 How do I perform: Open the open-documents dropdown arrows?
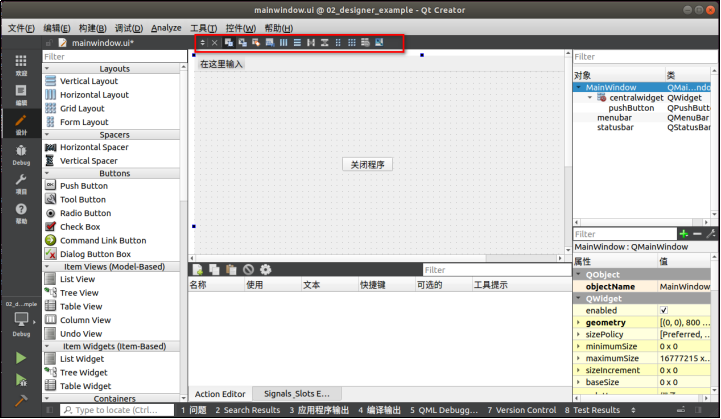point(202,43)
